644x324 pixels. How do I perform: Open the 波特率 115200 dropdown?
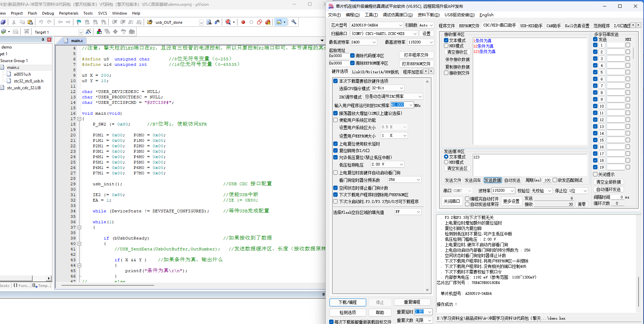[x=512, y=191]
